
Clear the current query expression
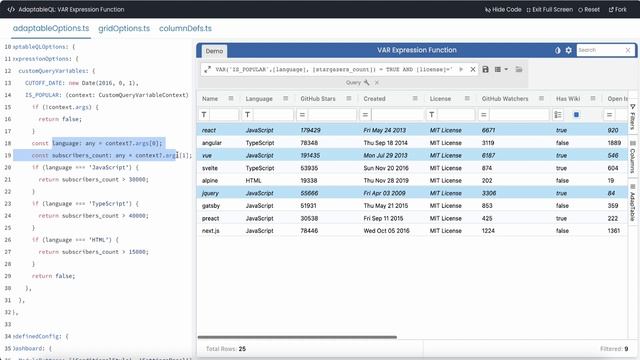pyautogui.click(x=473, y=69)
